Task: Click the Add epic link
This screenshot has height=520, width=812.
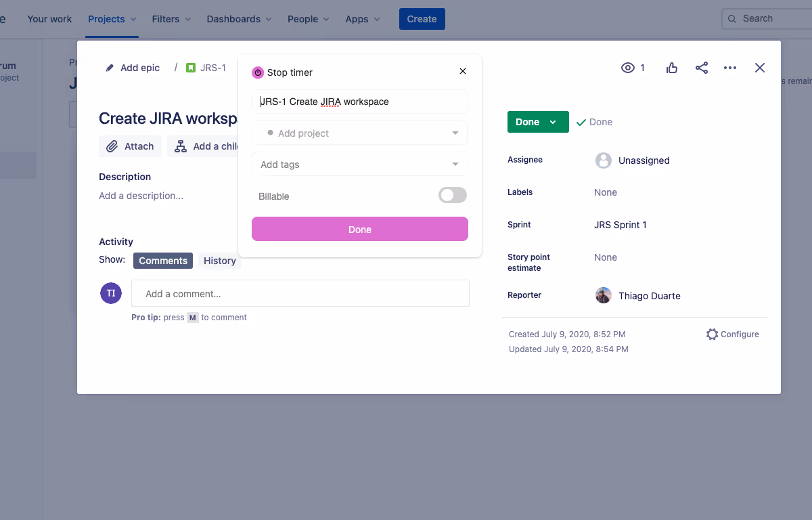Action: tap(140, 68)
